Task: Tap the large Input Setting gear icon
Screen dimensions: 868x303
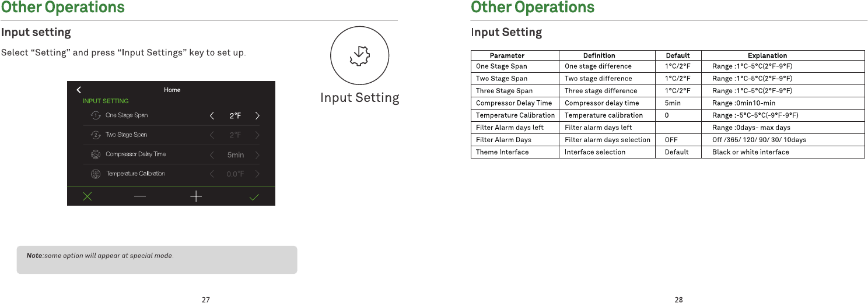Action: point(359,55)
